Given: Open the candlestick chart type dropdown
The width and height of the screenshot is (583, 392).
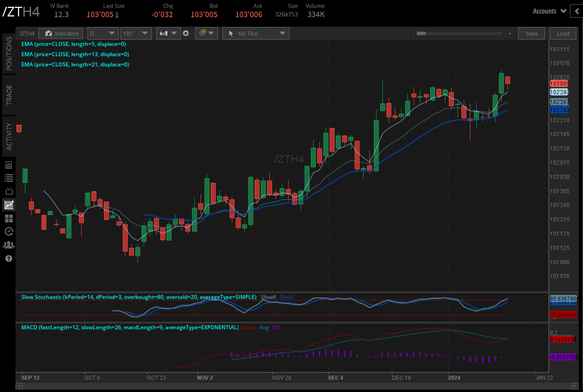Looking at the screenshot, I should tap(168, 34).
